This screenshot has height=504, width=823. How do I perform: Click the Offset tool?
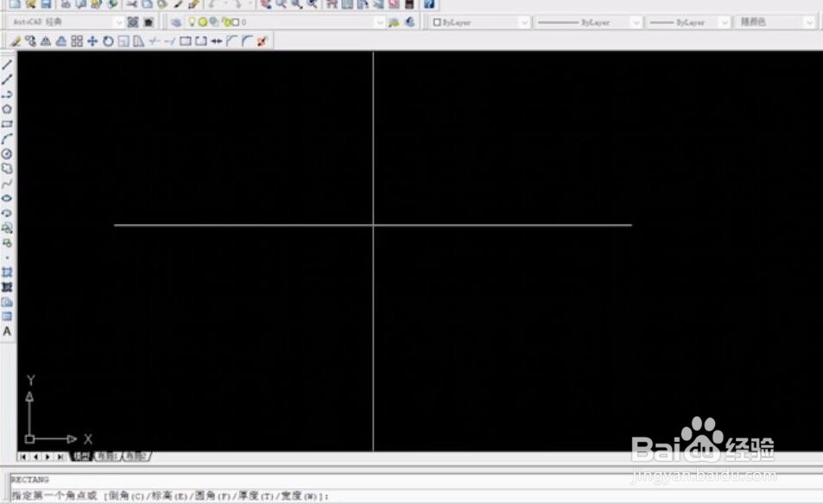tap(61, 41)
